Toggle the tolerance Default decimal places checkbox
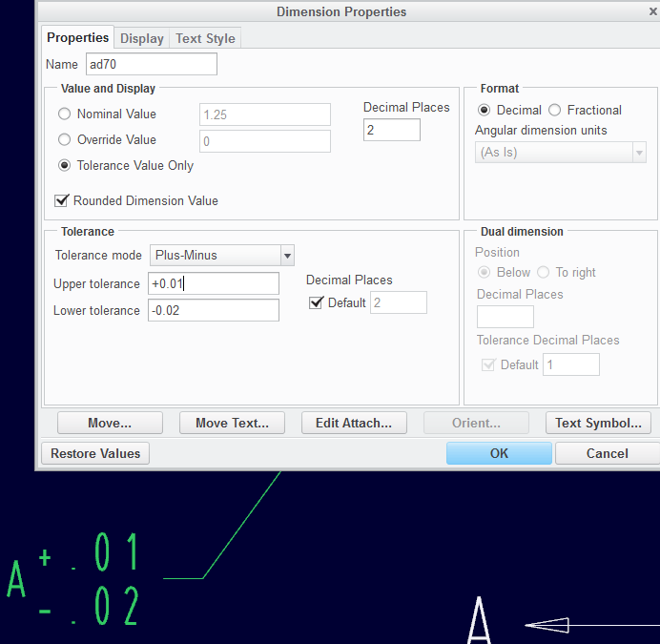The width and height of the screenshot is (660, 644). [x=316, y=302]
